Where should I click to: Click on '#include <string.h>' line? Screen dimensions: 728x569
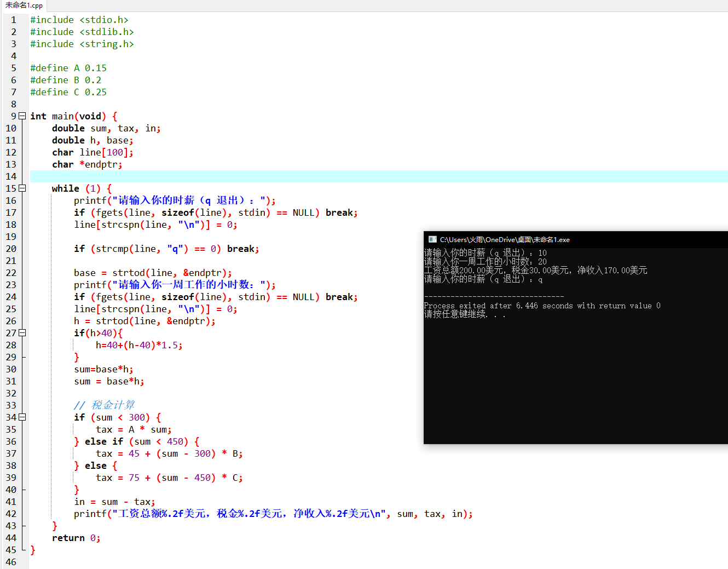click(x=82, y=44)
